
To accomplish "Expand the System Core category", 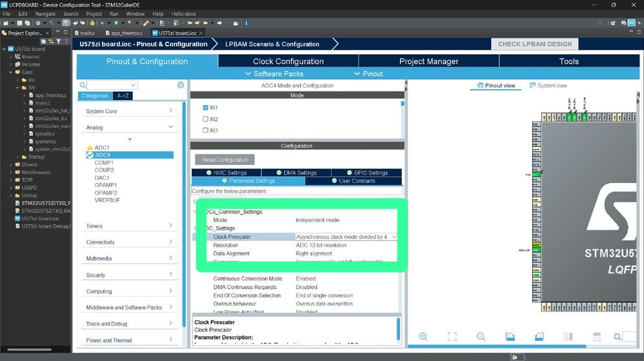I will [x=130, y=111].
